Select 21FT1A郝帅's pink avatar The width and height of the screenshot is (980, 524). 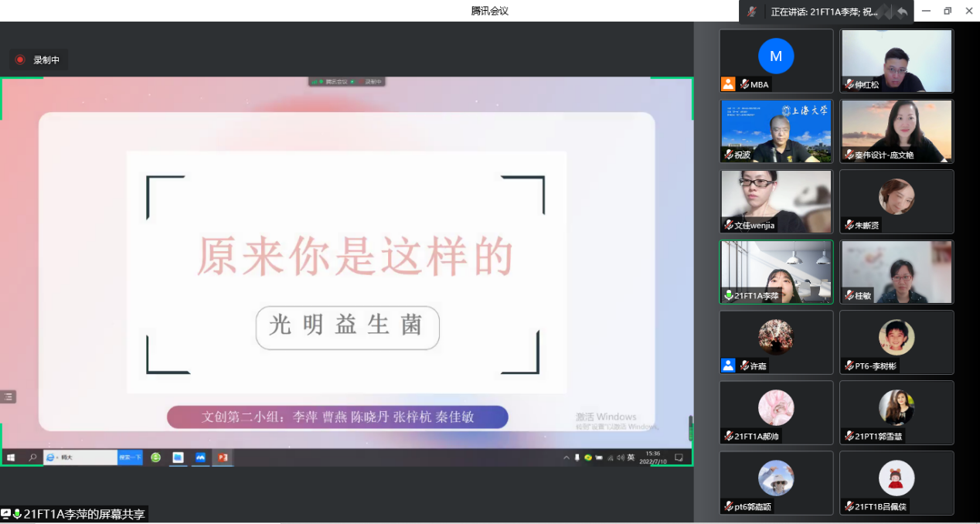776,407
